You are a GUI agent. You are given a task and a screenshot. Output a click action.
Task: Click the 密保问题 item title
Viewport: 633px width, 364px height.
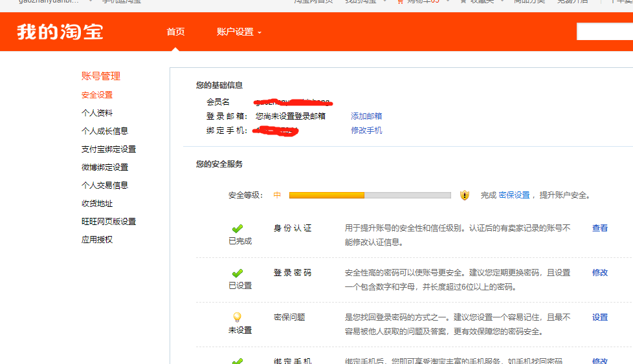tap(289, 317)
